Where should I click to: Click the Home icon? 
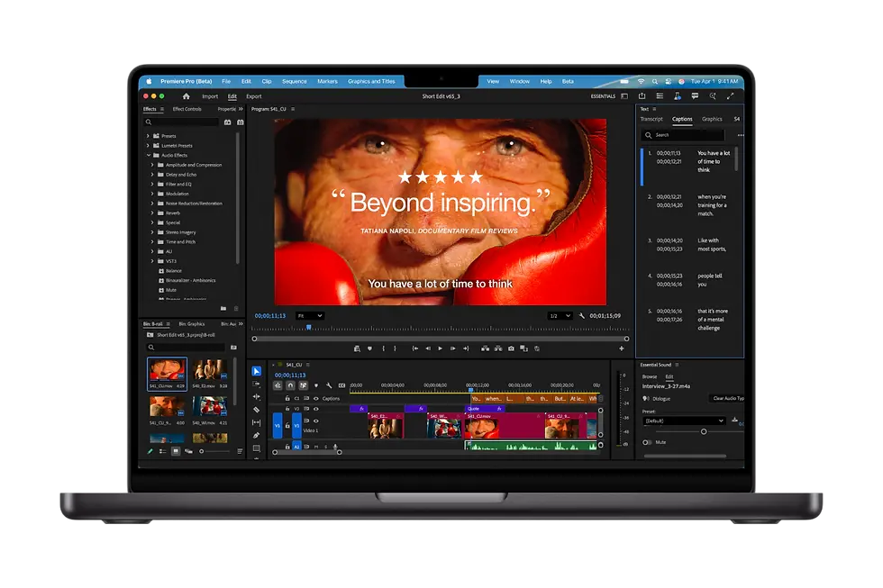tap(186, 96)
